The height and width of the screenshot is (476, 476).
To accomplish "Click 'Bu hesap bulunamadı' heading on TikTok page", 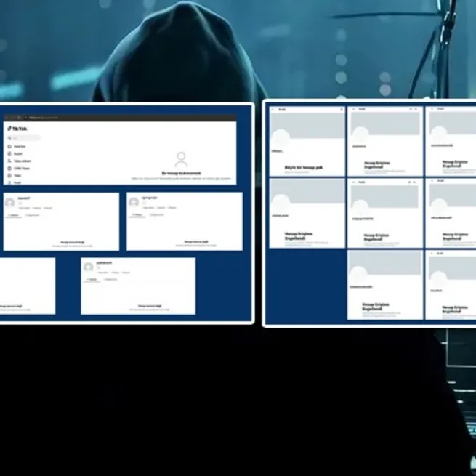I will click(181, 173).
